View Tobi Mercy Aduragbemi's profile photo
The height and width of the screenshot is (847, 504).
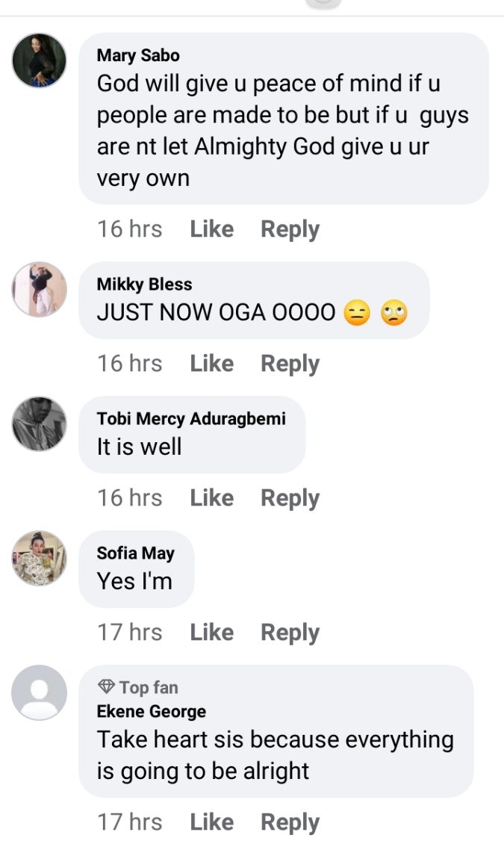tap(40, 423)
